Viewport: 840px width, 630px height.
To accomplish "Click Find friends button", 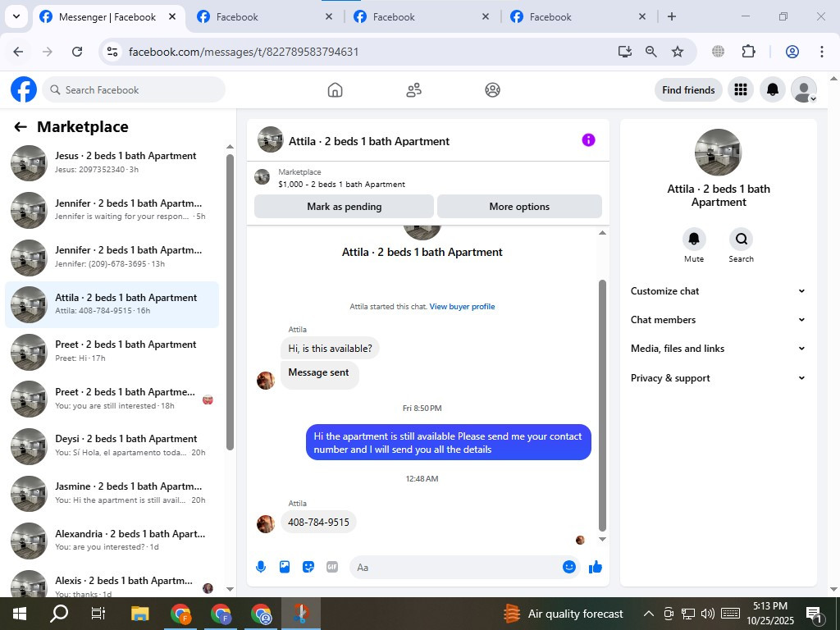I will pos(688,90).
